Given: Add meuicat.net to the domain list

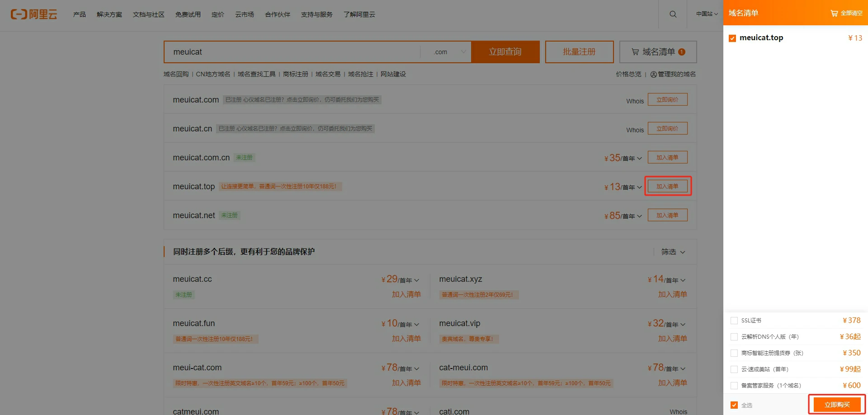Looking at the screenshot, I should (667, 215).
